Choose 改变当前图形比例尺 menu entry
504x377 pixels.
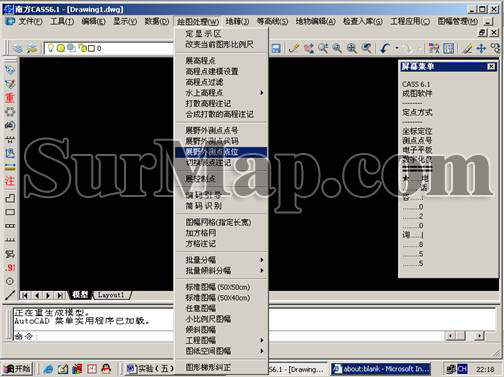[x=221, y=44]
